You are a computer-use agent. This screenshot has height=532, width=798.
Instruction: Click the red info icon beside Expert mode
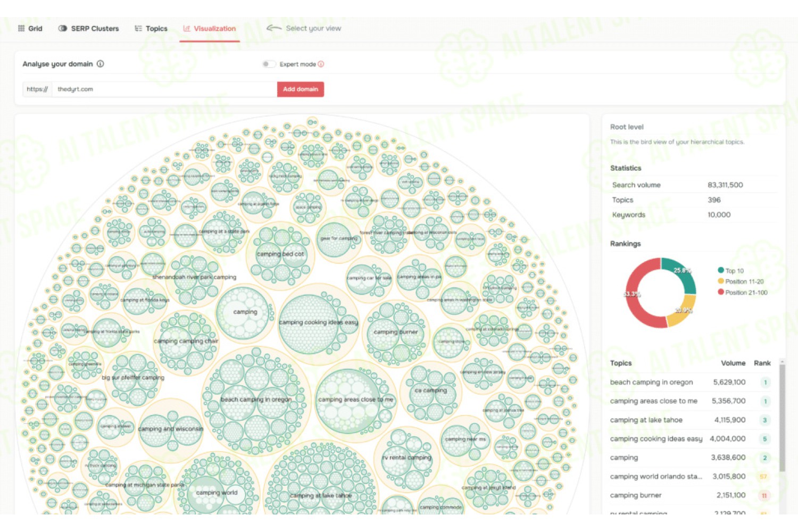321,64
